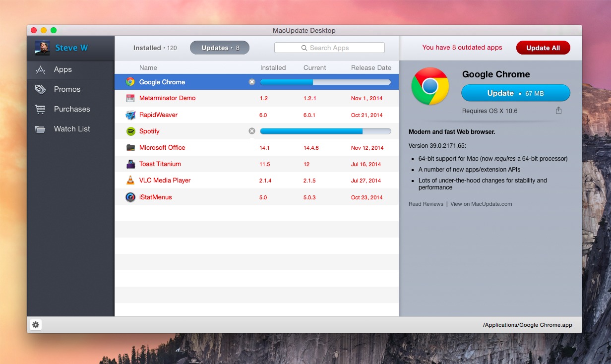Click the Update All button
The width and height of the screenshot is (611, 364).
pos(543,48)
